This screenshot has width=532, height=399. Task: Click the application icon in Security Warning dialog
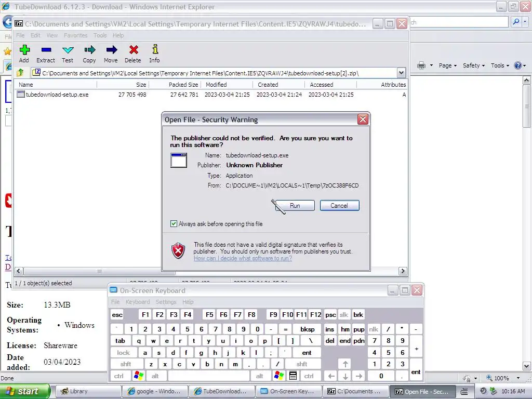point(179,160)
